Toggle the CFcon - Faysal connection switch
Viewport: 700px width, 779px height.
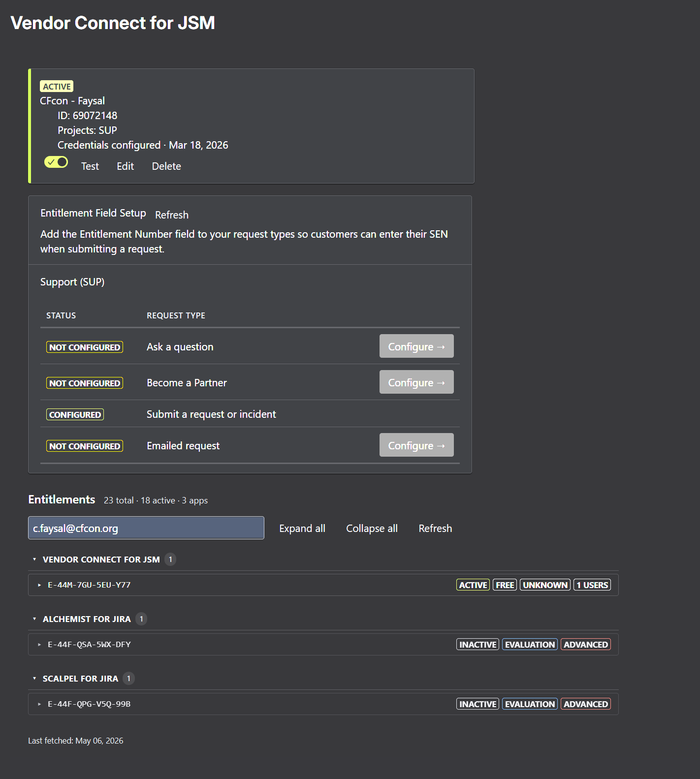pos(56,162)
